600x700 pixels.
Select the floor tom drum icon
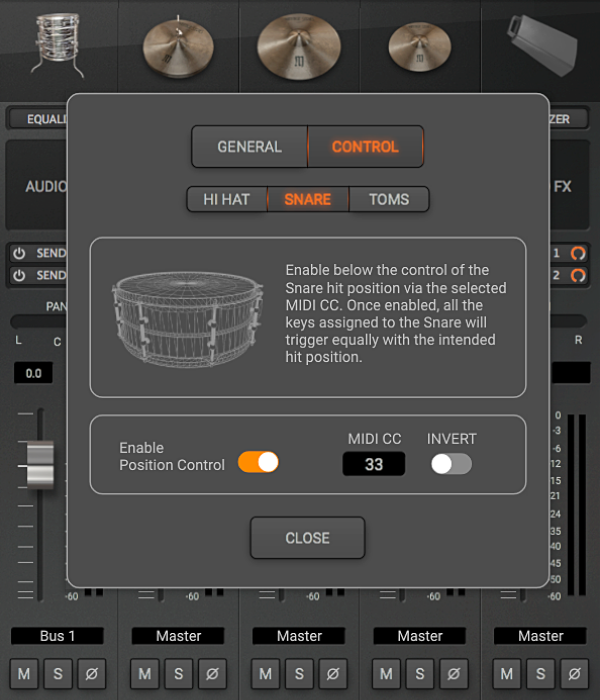pos(57,45)
